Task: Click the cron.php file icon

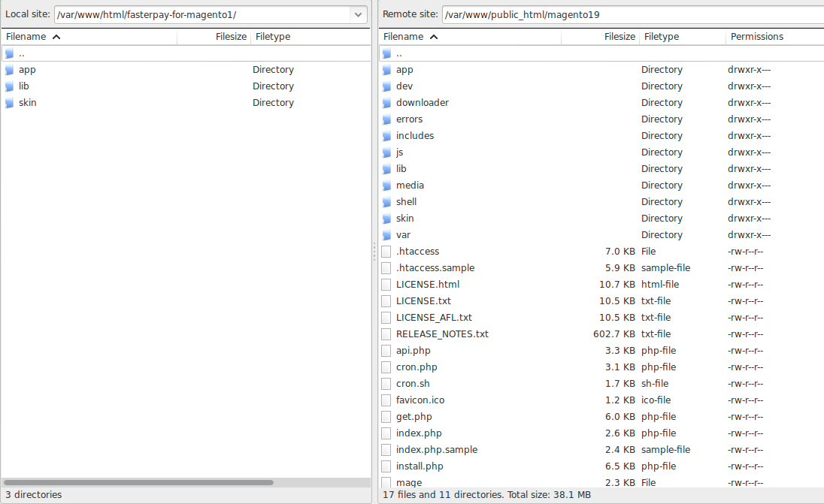Action: click(386, 367)
